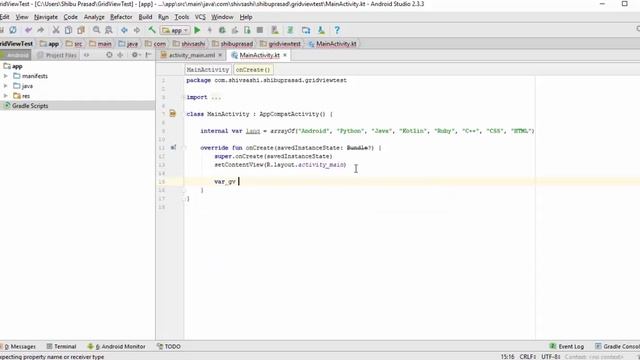Open the Refactor menu

[121, 17]
